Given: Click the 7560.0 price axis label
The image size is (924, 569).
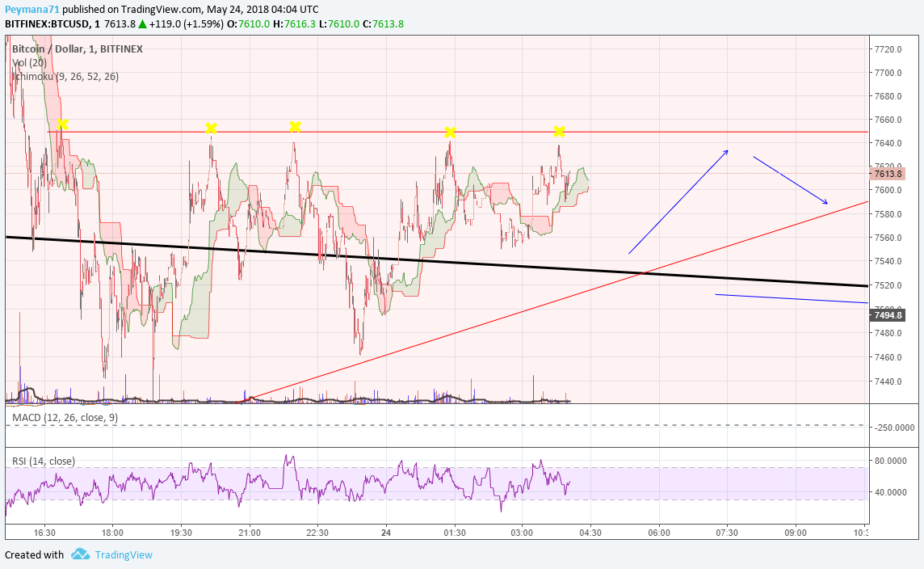Looking at the screenshot, I should tap(888, 238).
